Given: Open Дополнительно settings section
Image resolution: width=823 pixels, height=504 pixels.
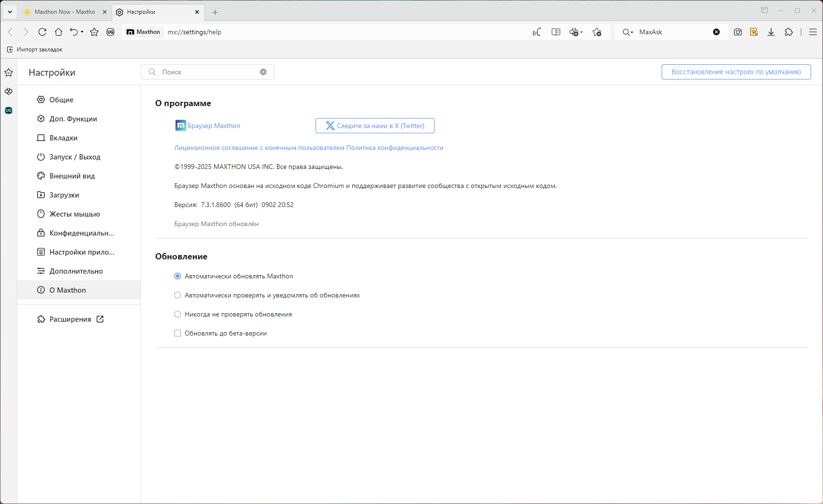Looking at the screenshot, I should pyautogui.click(x=79, y=271).
